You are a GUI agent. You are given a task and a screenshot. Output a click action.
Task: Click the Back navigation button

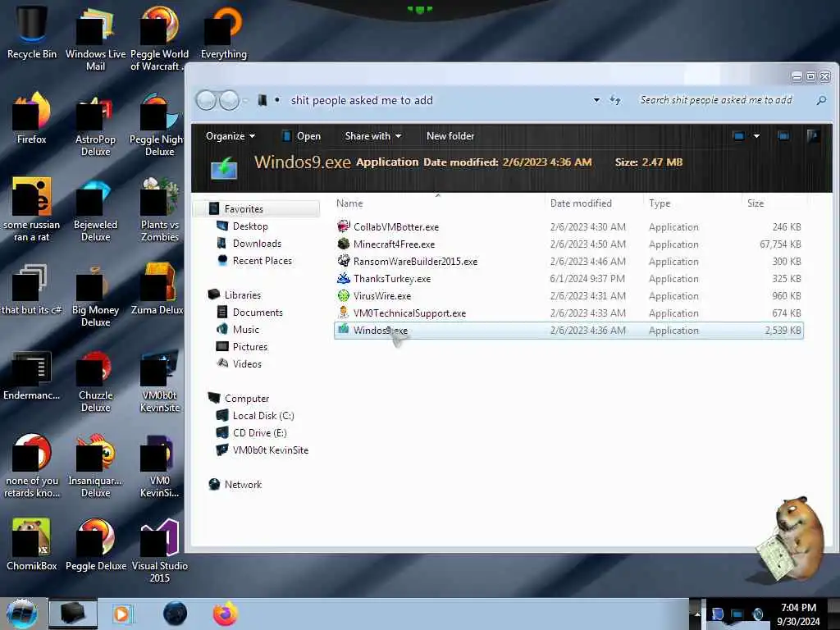click(x=206, y=100)
